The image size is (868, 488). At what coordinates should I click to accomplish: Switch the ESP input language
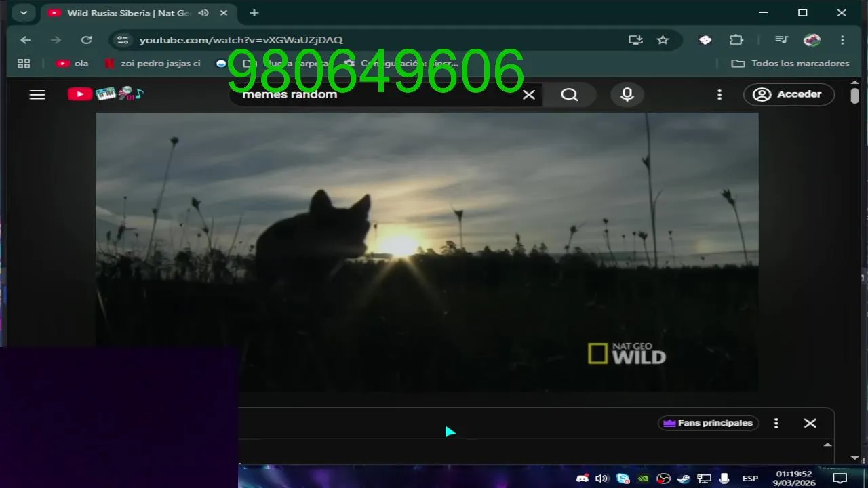[750, 479]
